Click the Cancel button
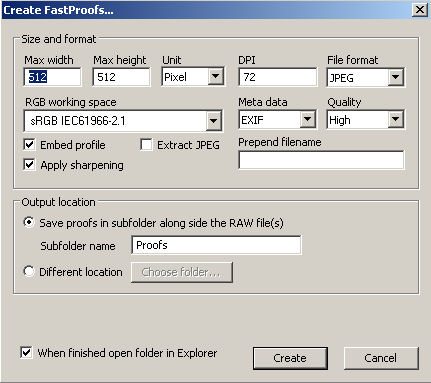Screen dimensions: 431x383 (x=381, y=358)
